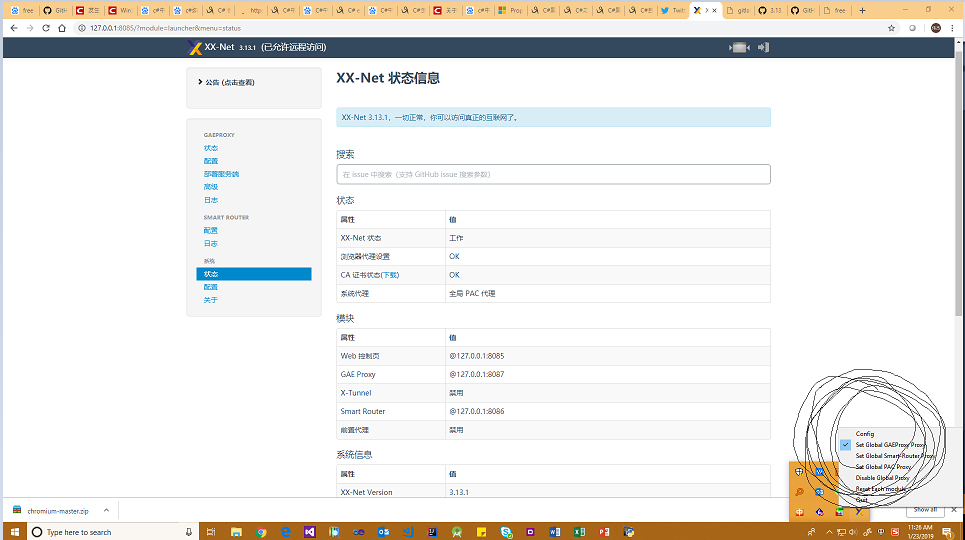Image resolution: width=965 pixels, height=540 pixels.
Task: Open Google Chrome from the taskbar
Action: point(261,531)
